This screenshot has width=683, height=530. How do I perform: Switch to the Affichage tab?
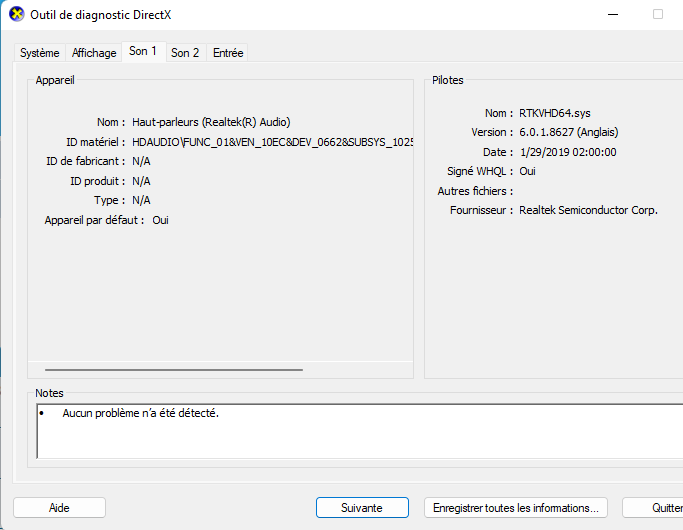click(94, 53)
